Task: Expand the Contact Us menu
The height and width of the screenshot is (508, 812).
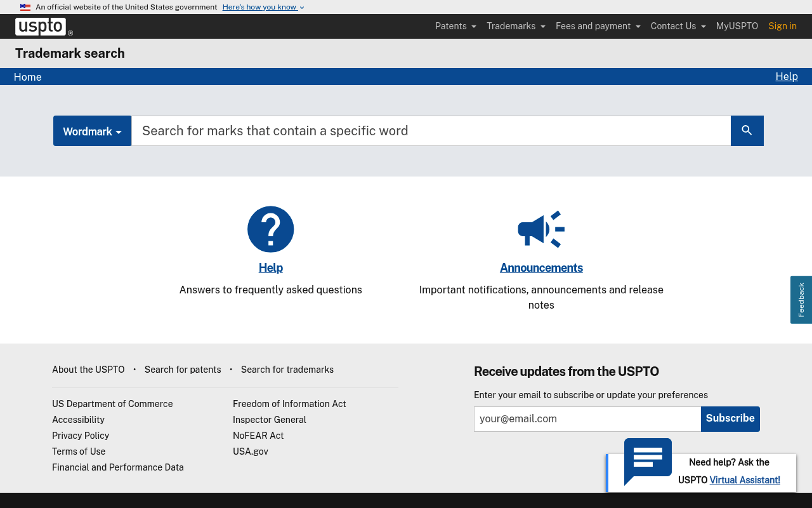Action: pos(678,26)
